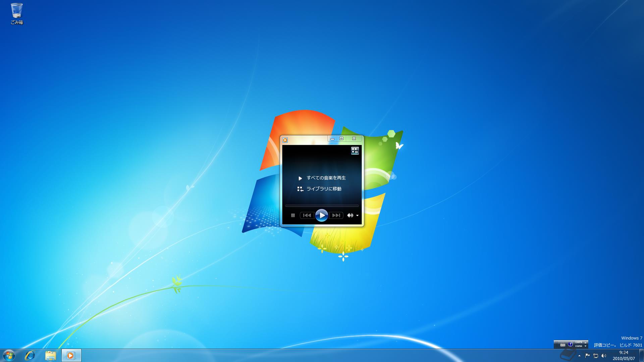Start playback with the round Play button
This screenshot has height=362, width=644.
click(x=321, y=215)
